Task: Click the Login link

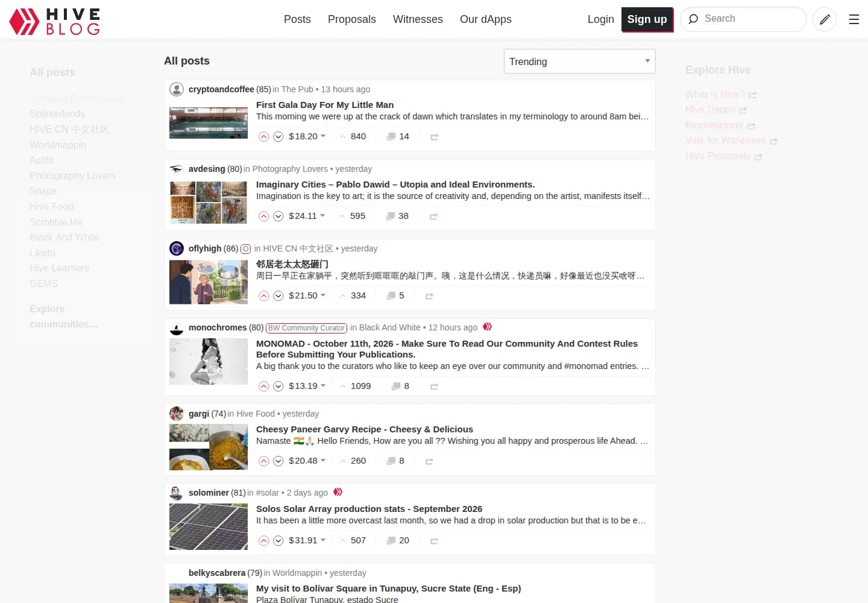Action: click(x=601, y=19)
